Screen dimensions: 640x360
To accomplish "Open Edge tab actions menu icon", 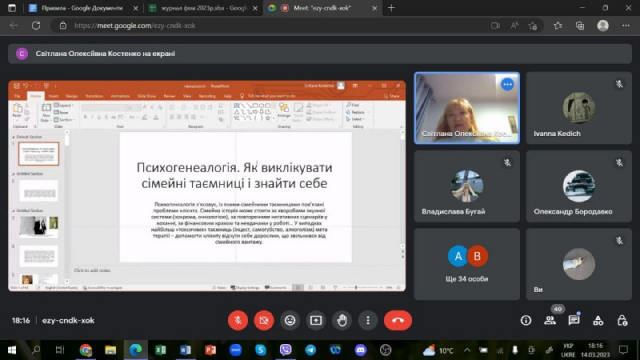I will (12, 8).
